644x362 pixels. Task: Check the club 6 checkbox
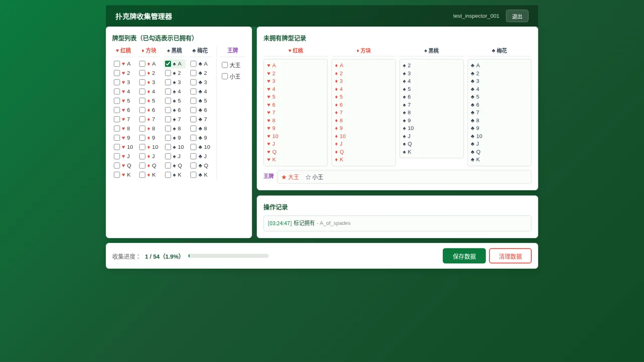tap(193, 110)
